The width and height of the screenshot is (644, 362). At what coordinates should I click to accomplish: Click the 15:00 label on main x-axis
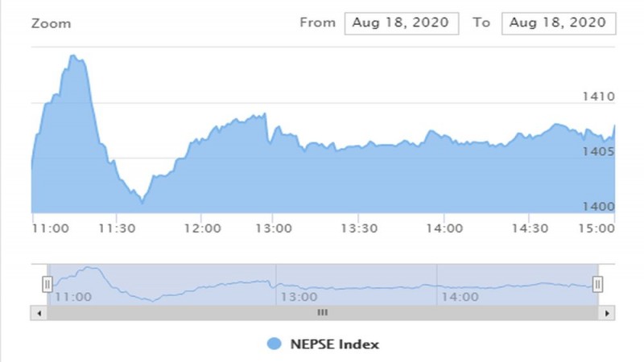click(598, 228)
